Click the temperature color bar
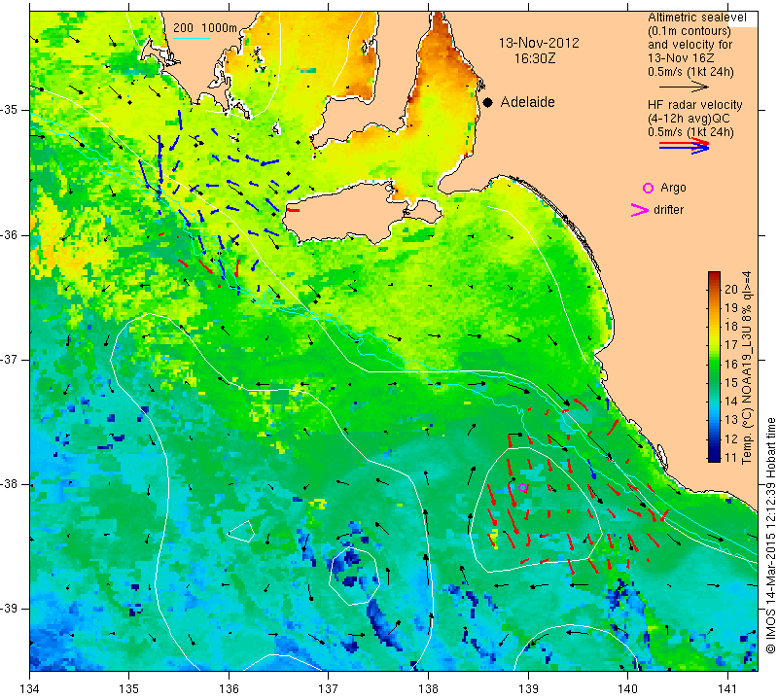Viewport: 778px width, 700px height. (714, 367)
